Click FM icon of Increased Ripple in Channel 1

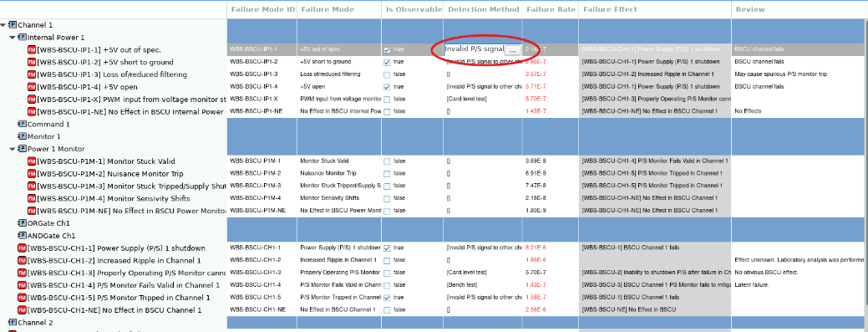[x=23, y=260]
